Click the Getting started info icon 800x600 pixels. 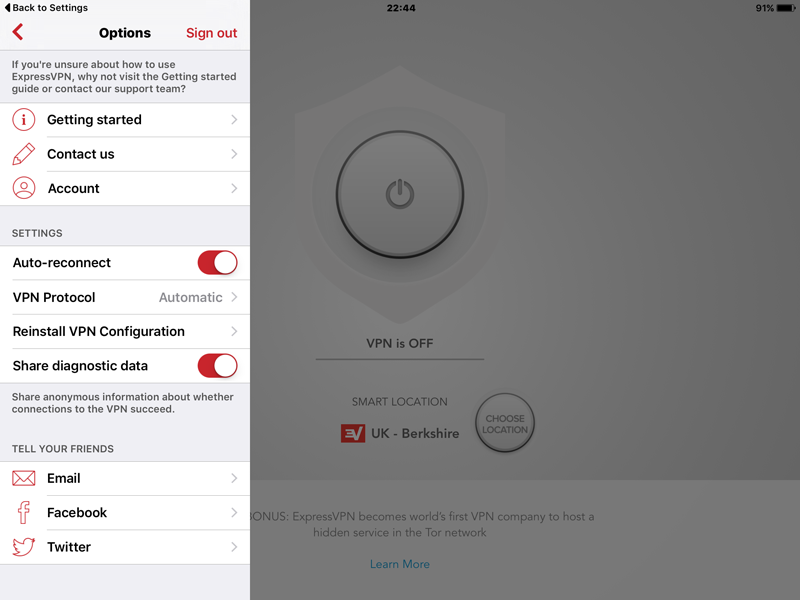(23, 120)
